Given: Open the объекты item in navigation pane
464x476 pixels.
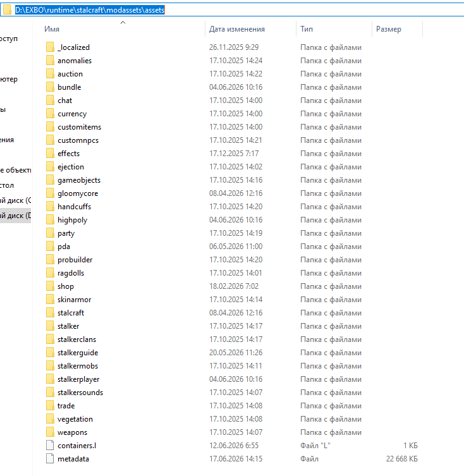Looking at the screenshot, I should (x=15, y=170).
